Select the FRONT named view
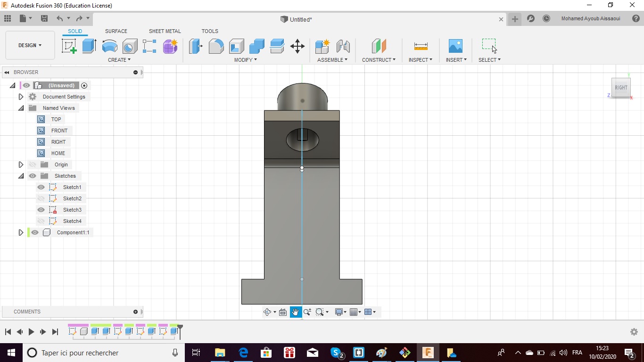Image resolution: width=644 pixels, height=362 pixels. [x=59, y=131]
